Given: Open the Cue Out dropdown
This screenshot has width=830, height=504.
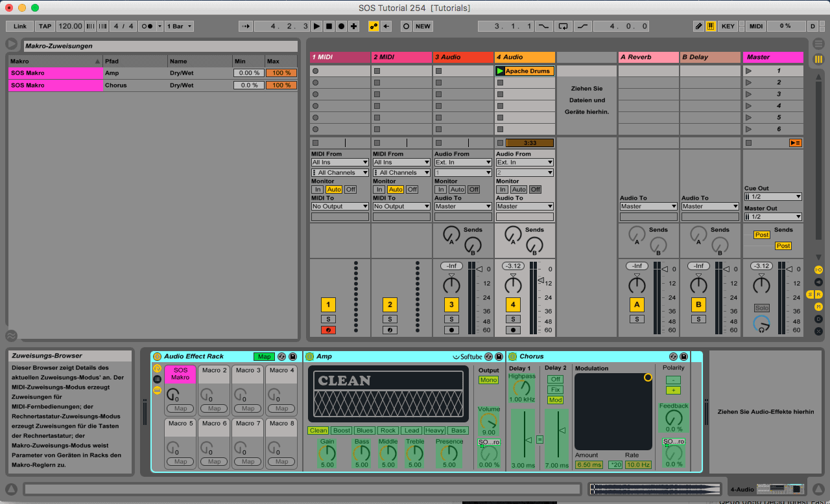Looking at the screenshot, I should pyautogui.click(x=773, y=197).
